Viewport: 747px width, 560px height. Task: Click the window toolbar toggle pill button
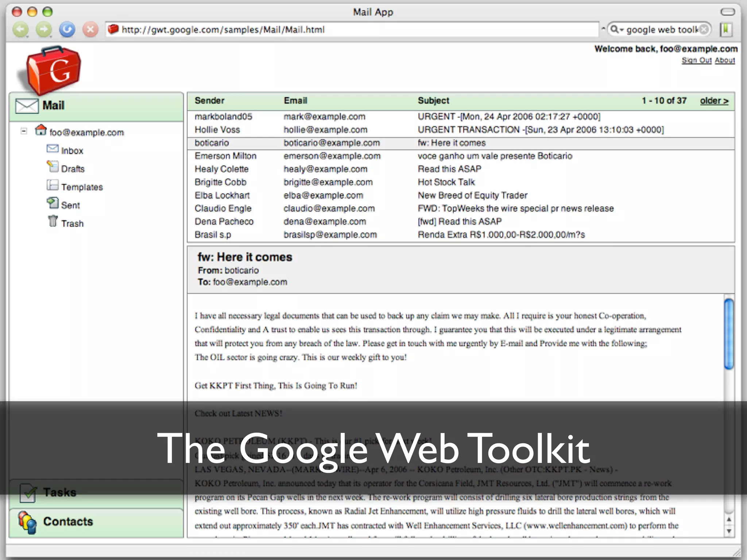(728, 12)
